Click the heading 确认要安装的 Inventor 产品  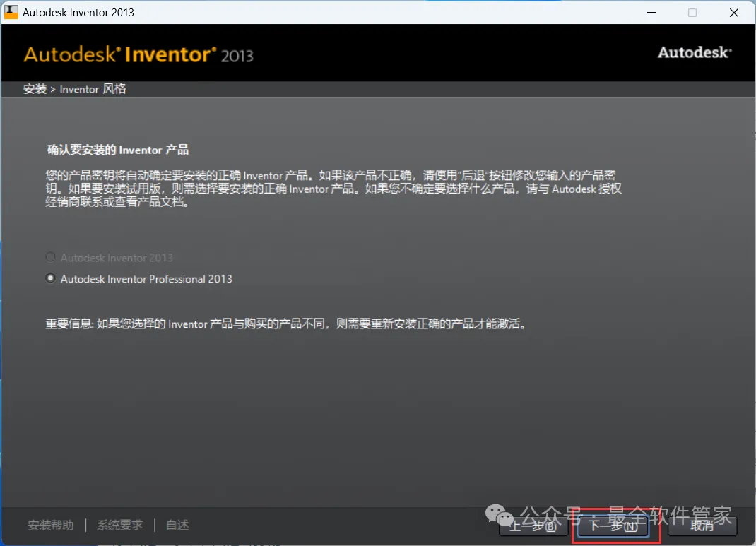pos(118,150)
